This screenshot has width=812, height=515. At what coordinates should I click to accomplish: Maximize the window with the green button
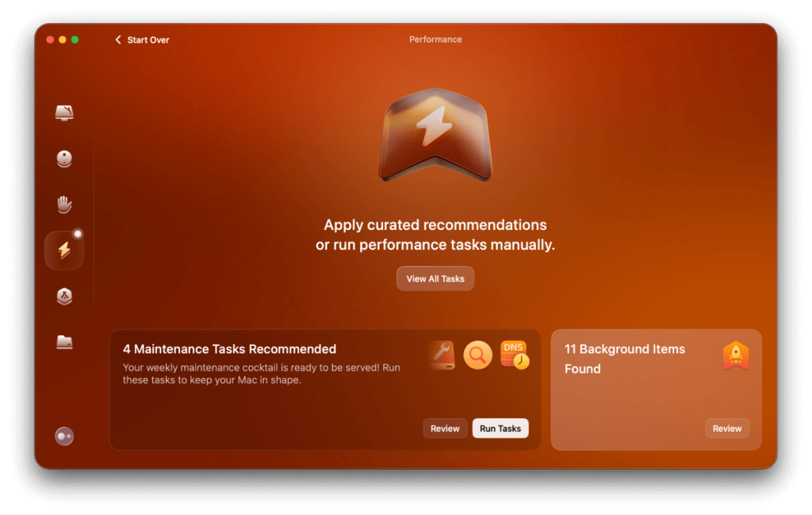tap(75, 40)
